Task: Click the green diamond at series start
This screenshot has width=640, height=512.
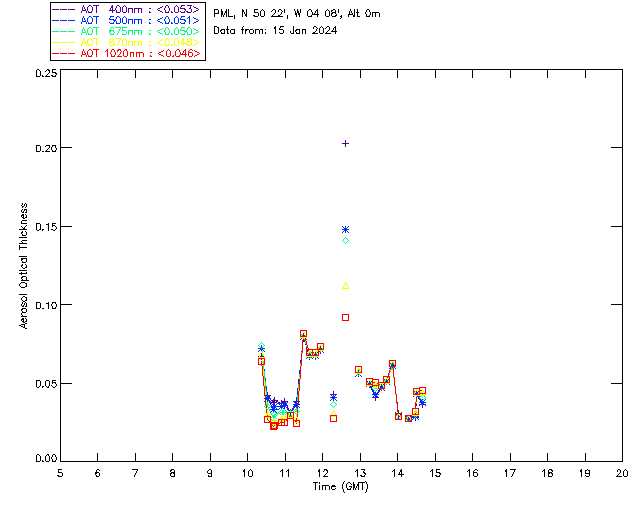Action: 261,346
